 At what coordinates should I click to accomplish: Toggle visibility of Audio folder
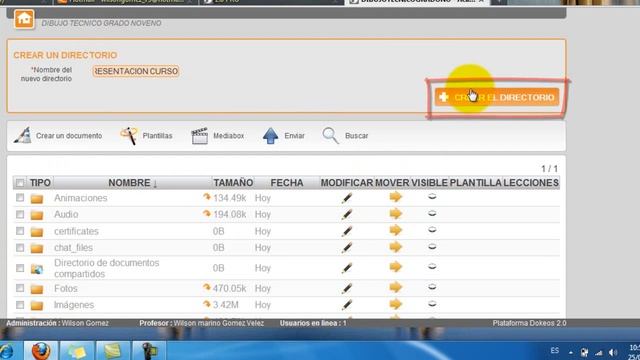pyautogui.click(x=432, y=213)
